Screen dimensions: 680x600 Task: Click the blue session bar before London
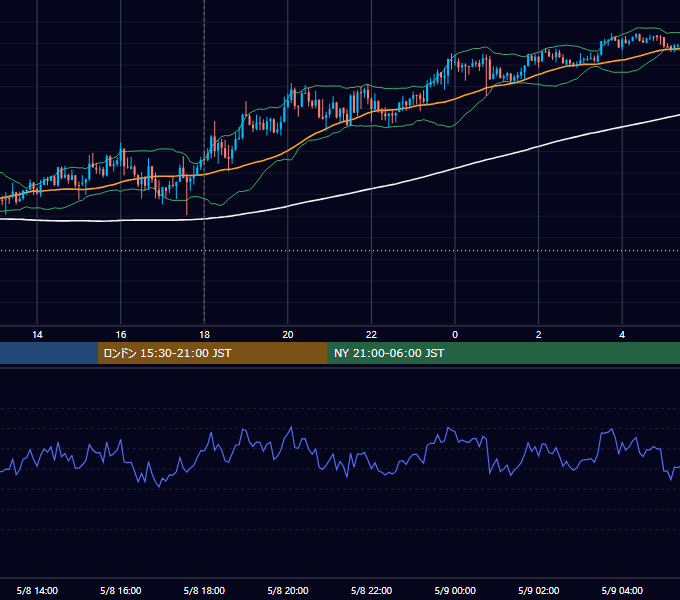(x=49, y=353)
